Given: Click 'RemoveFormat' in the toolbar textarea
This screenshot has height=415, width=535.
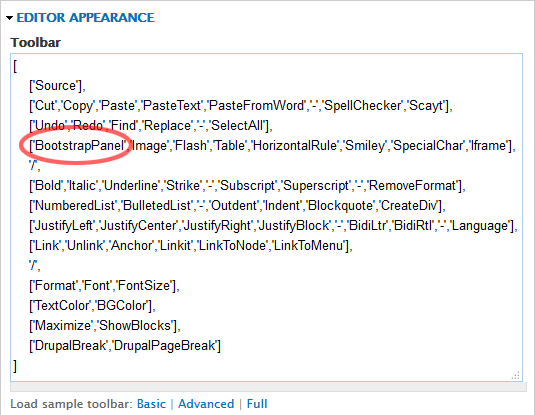Looking at the screenshot, I should 413,186.
